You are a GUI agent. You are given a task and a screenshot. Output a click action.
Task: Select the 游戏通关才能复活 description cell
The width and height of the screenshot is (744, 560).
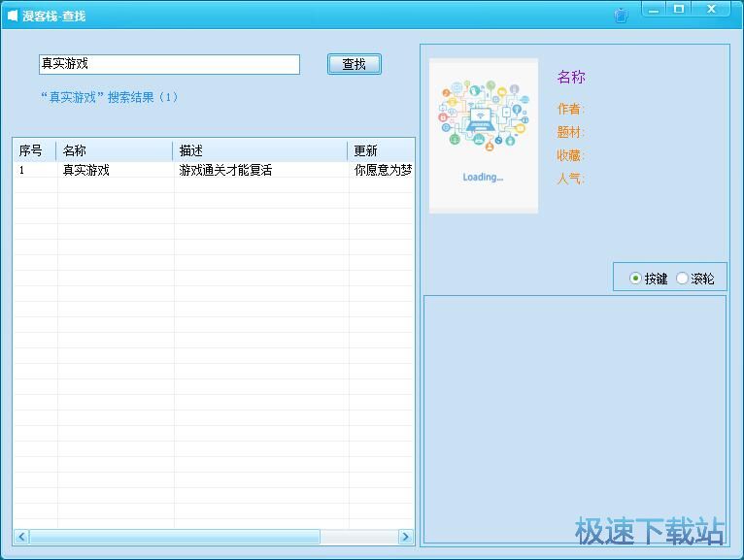point(225,170)
